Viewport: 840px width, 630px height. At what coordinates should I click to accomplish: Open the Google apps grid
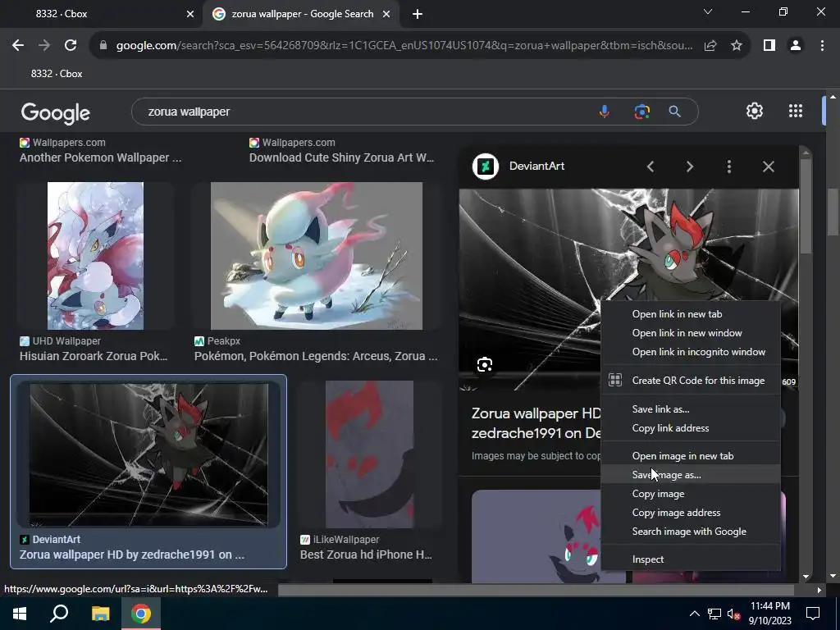point(796,111)
